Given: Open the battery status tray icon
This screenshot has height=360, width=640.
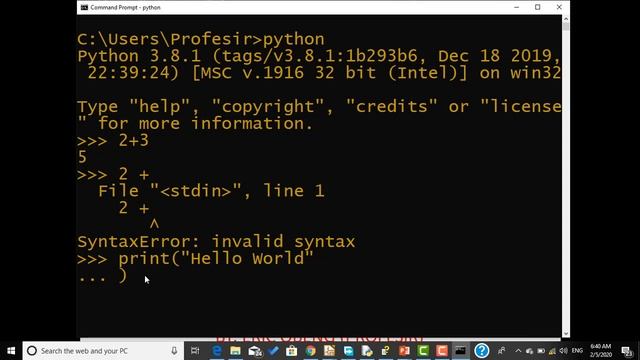Looking at the screenshot, I should click(x=541, y=351).
